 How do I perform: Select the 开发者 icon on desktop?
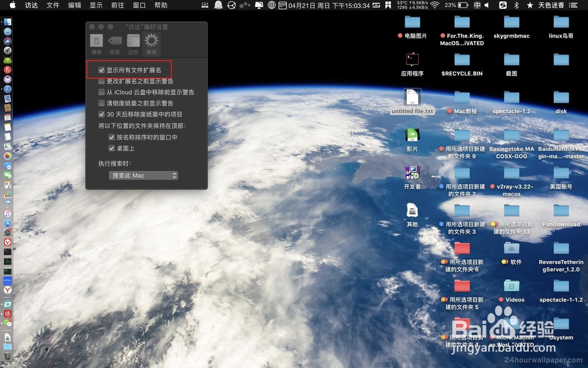click(412, 173)
